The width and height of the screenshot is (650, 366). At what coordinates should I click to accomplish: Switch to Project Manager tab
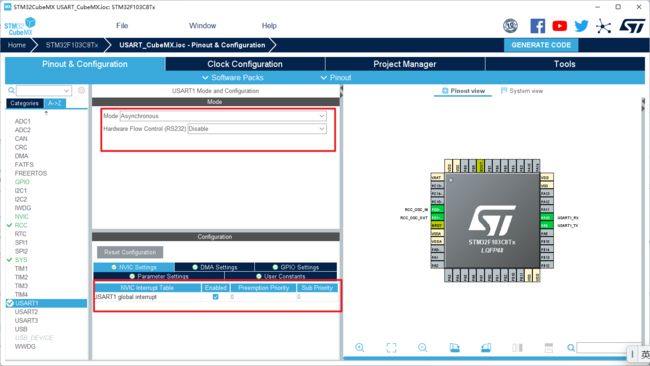coord(405,64)
